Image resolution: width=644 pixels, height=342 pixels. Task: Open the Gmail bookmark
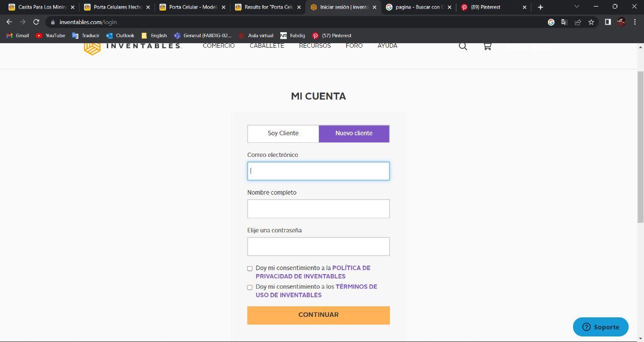18,36
